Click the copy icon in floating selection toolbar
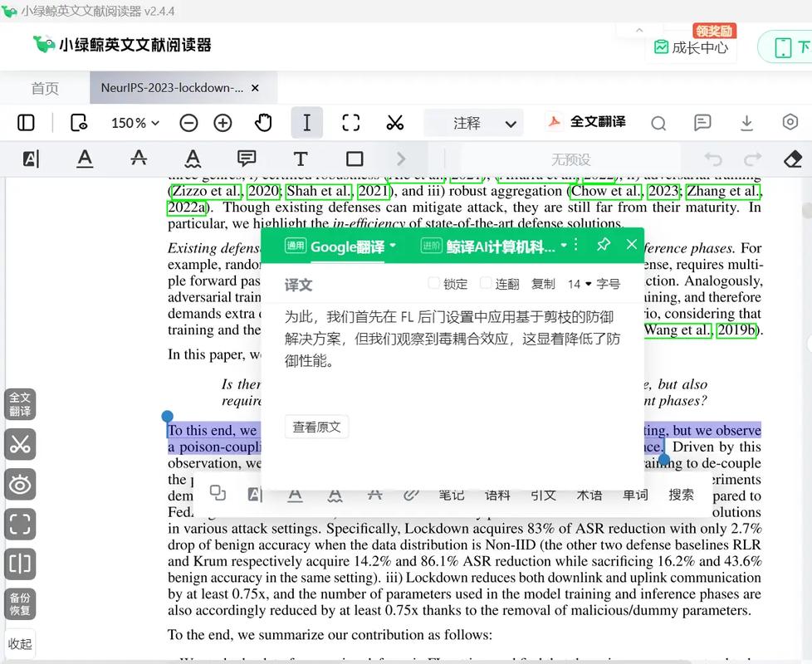This screenshot has height=664, width=812. 218,493
